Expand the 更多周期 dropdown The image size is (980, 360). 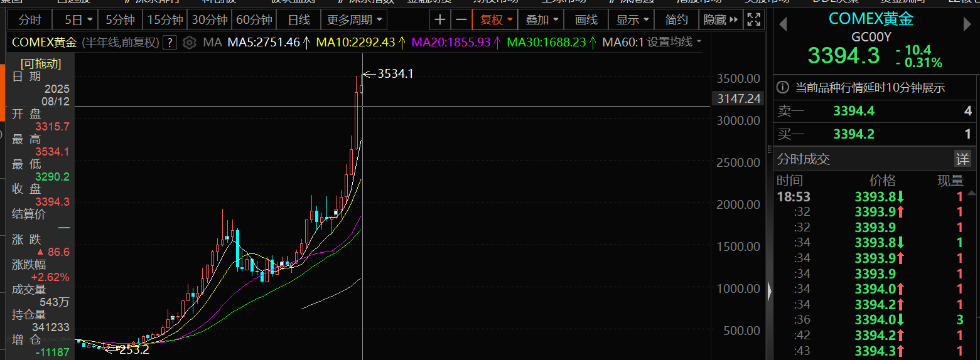[x=354, y=20]
